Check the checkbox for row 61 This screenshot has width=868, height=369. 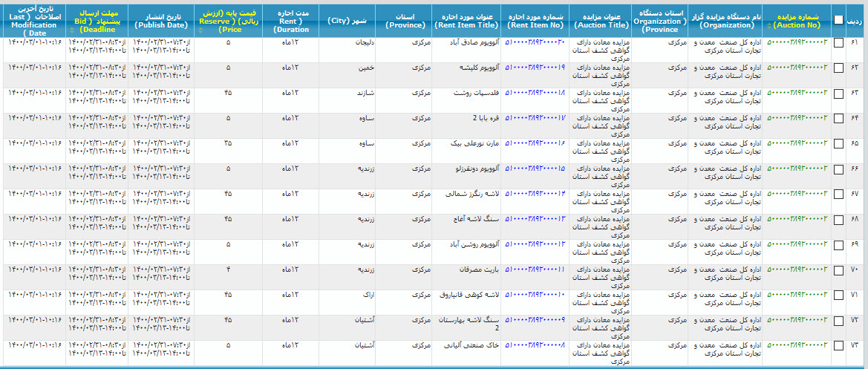[x=838, y=43]
